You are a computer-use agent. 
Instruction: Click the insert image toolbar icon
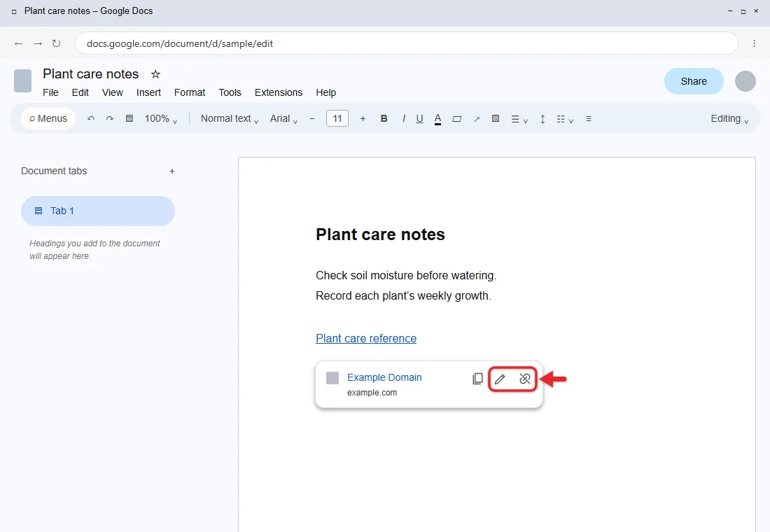tap(496, 118)
